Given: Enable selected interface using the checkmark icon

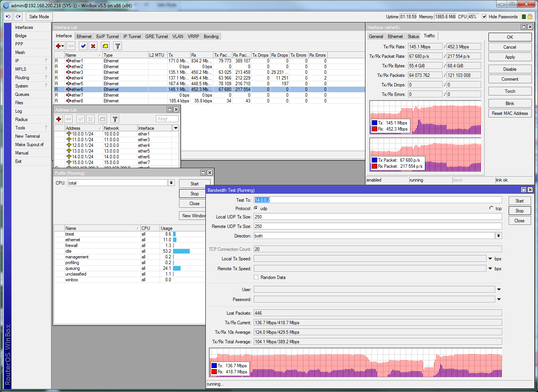Looking at the screenshot, I should [83, 46].
